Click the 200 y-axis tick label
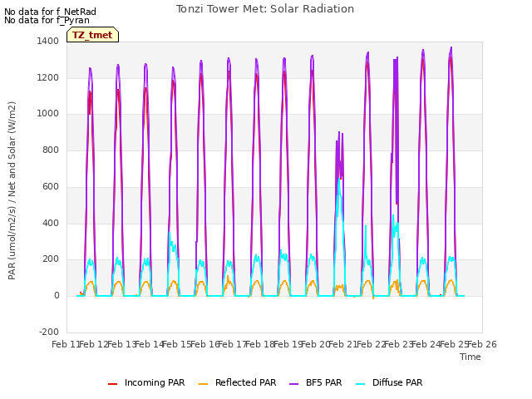The width and height of the screenshot is (532, 399). 51,259
